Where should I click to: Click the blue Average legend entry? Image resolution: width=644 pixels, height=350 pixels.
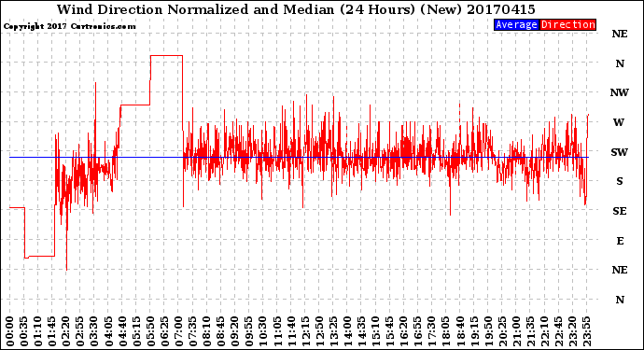pyautogui.click(x=516, y=24)
